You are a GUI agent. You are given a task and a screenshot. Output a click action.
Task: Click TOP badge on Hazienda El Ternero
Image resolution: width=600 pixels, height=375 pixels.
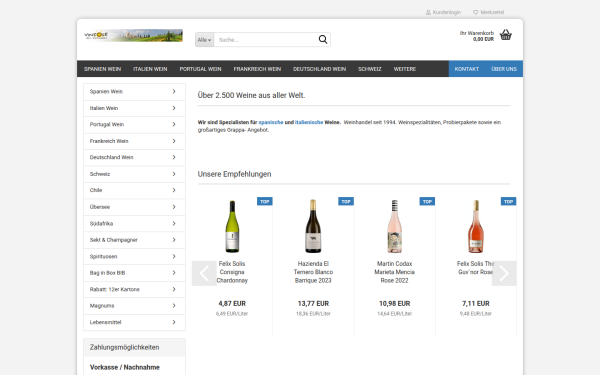pos(346,201)
